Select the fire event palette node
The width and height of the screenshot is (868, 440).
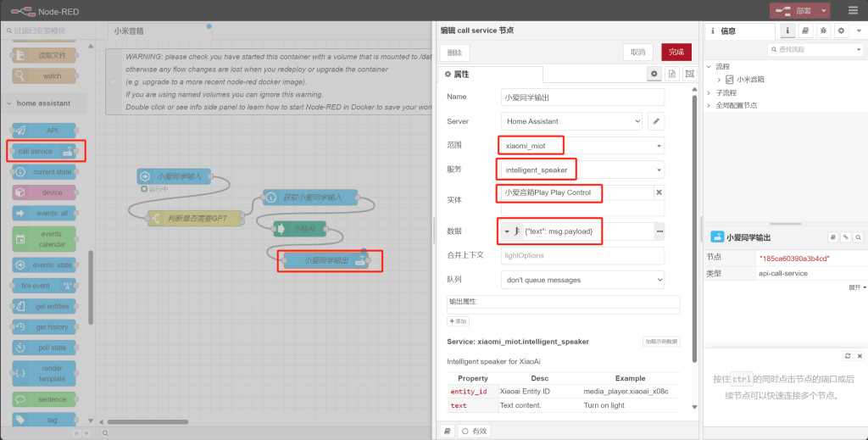[x=45, y=286]
